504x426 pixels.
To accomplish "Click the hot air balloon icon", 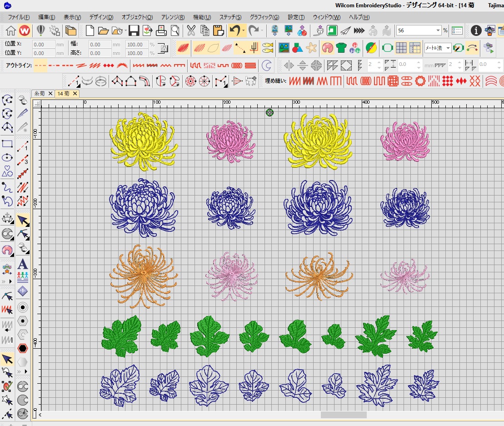I will coord(40,30).
